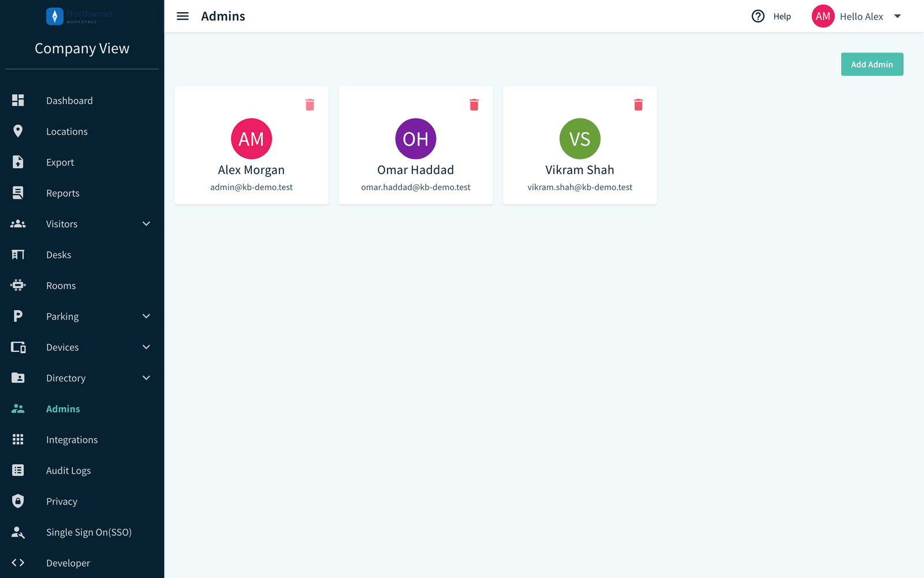Click email omar.haddad@kb-demo.test
Screen dimensions: 924x578
coord(416,187)
